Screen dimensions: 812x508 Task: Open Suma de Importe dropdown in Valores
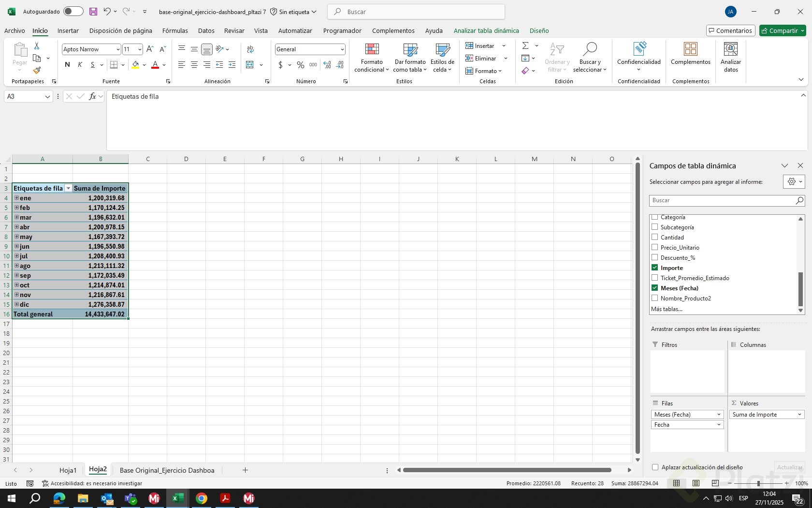799,415
